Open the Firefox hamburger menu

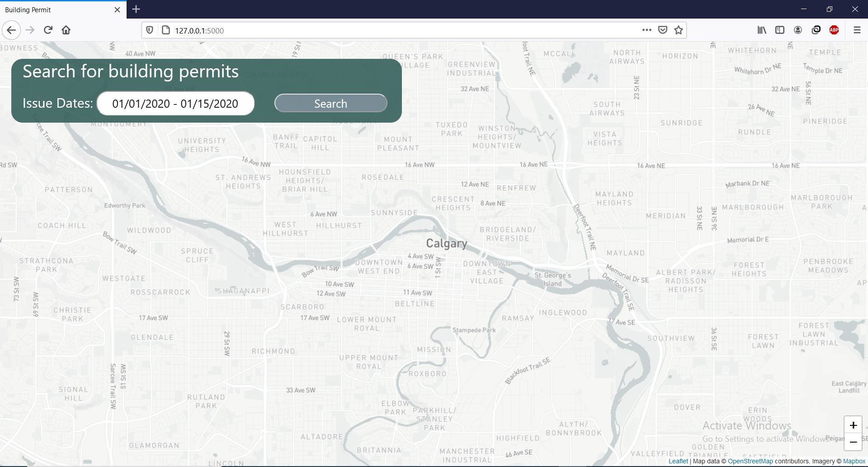pos(857,30)
